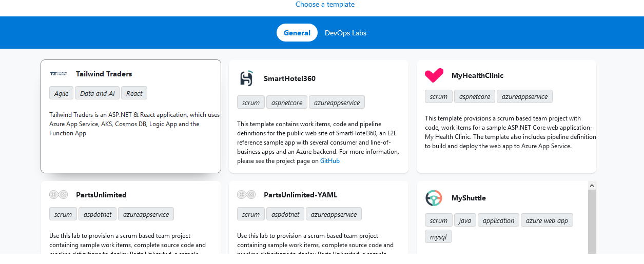The height and width of the screenshot is (264, 644).
Task: Click the aspnetcore tag on MyHealthClinic
Action: pos(475,96)
